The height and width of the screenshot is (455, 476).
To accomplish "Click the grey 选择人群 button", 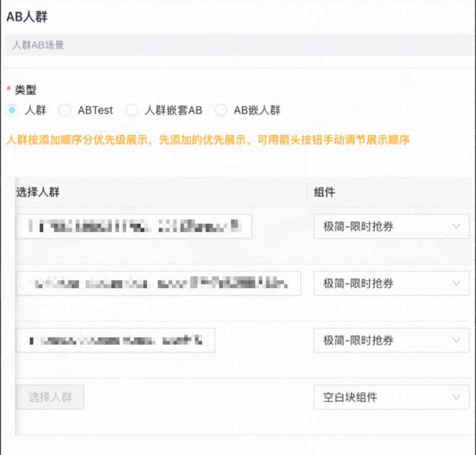I will (x=50, y=397).
